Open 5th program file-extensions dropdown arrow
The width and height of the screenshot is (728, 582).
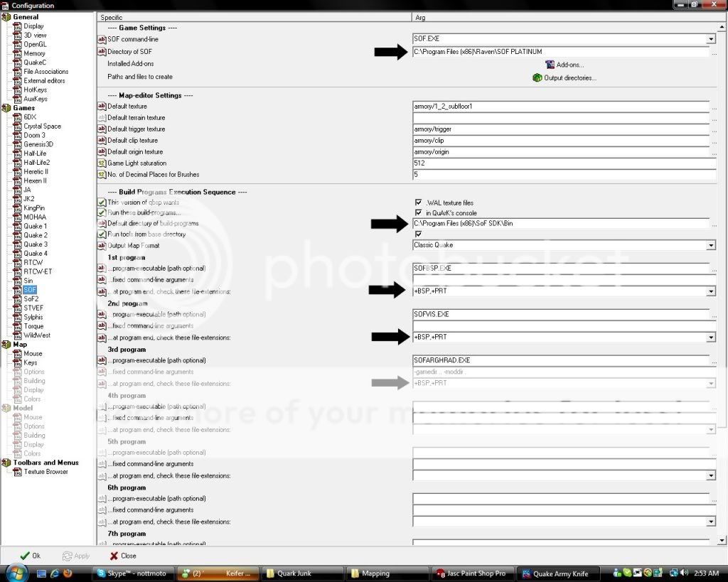point(711,475)
